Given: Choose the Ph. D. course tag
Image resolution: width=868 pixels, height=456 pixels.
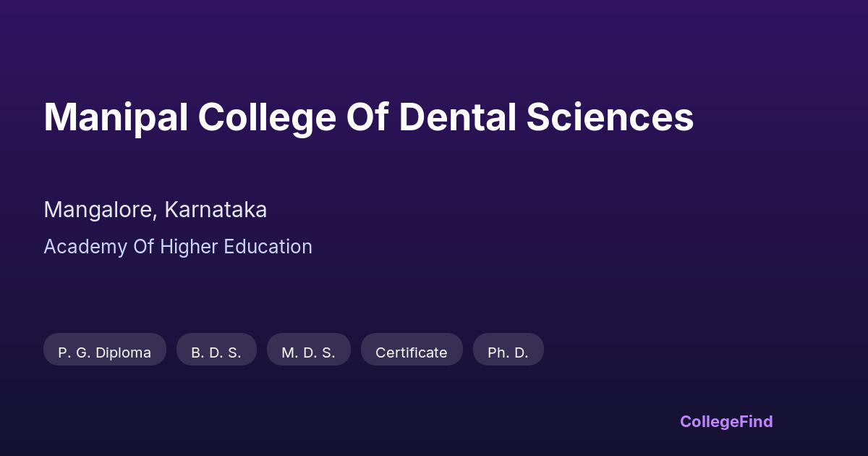Looking at the screenshot, I should (x=508, y=352).
